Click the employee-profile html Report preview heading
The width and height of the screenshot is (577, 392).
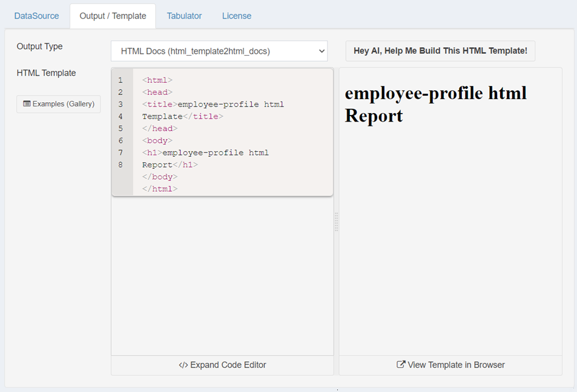pos(435,104)
